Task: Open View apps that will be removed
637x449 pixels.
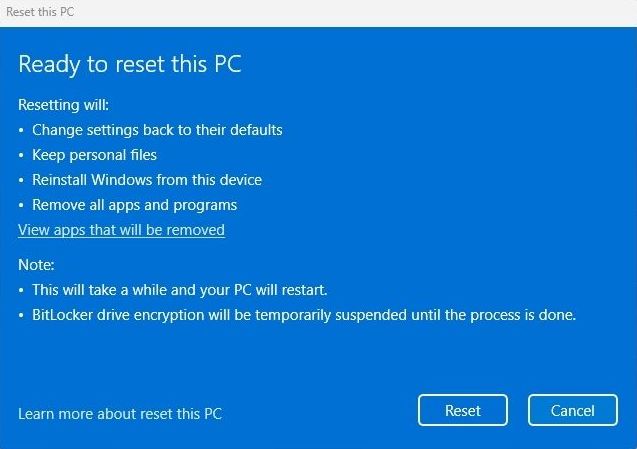Action: tap(121, 230)
